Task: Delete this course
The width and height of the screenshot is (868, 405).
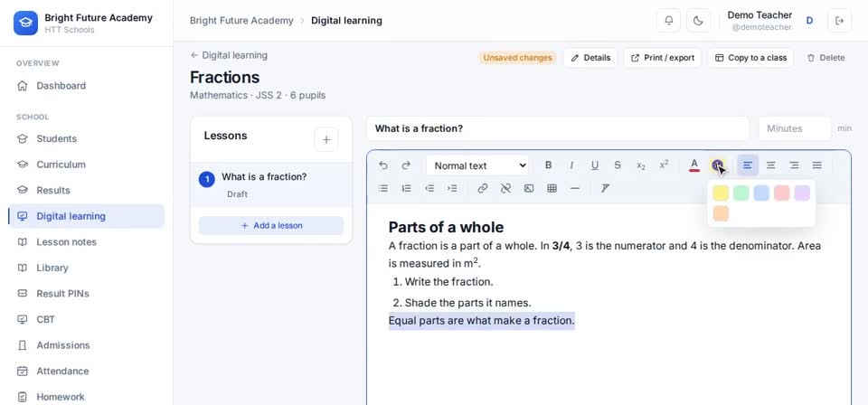Action: pyautogui.click(x=826, y=58)
